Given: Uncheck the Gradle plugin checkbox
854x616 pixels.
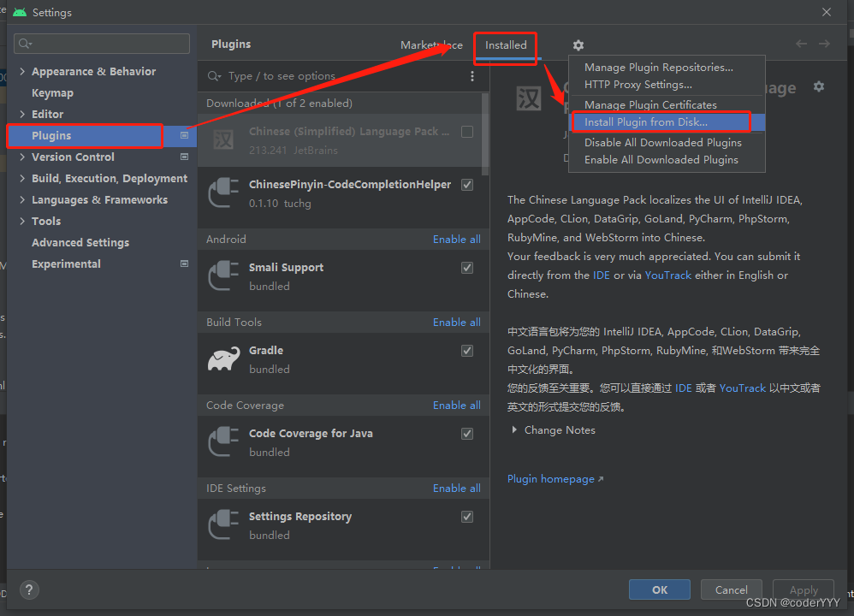Looking at the screenshot, I should click(466, 351).
